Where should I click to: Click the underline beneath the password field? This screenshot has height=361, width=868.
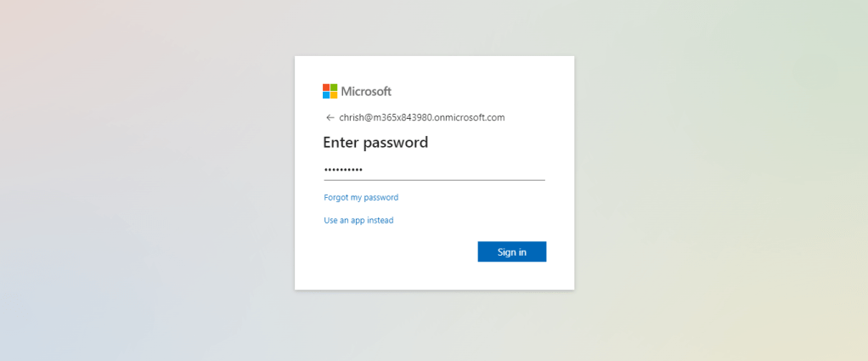[x=433, y=180]
